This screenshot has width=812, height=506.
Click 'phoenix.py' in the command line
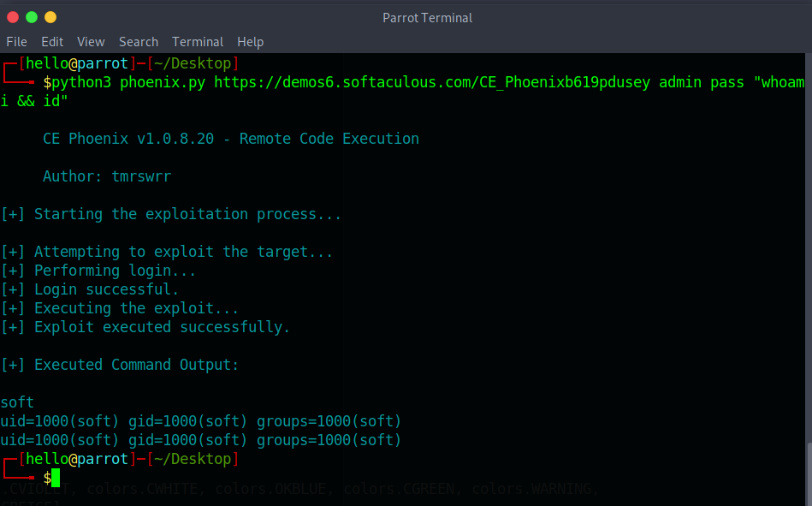(x=163, y=82)
